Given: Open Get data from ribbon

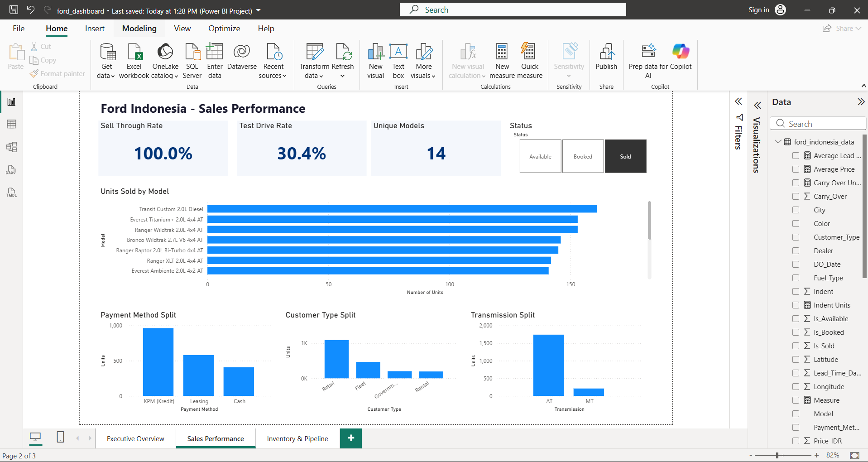Looking at the screenshot, I should coord(107,61).
